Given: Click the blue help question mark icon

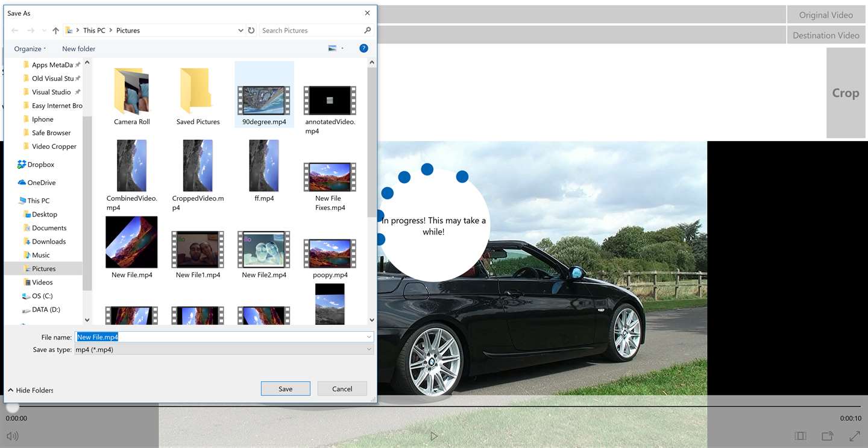Looking at the screenshot, I should (x=363, y=48).
